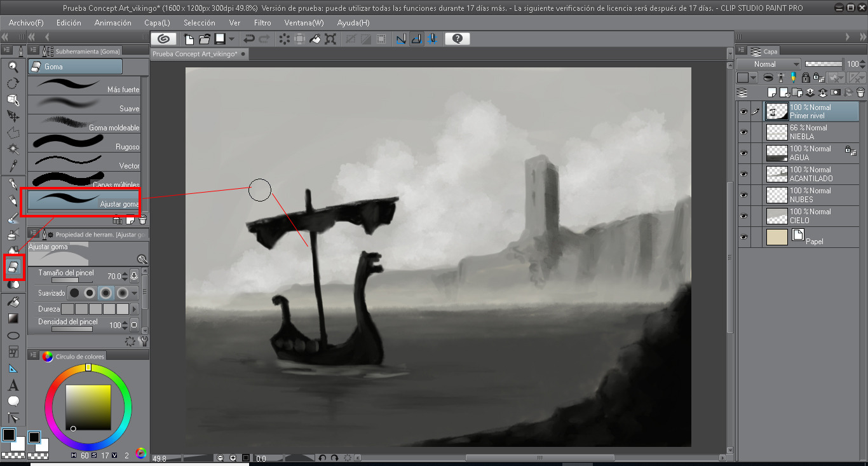Create a new raster layer
The width and height of the screenshot is (868, 466).
pos(773,93)
